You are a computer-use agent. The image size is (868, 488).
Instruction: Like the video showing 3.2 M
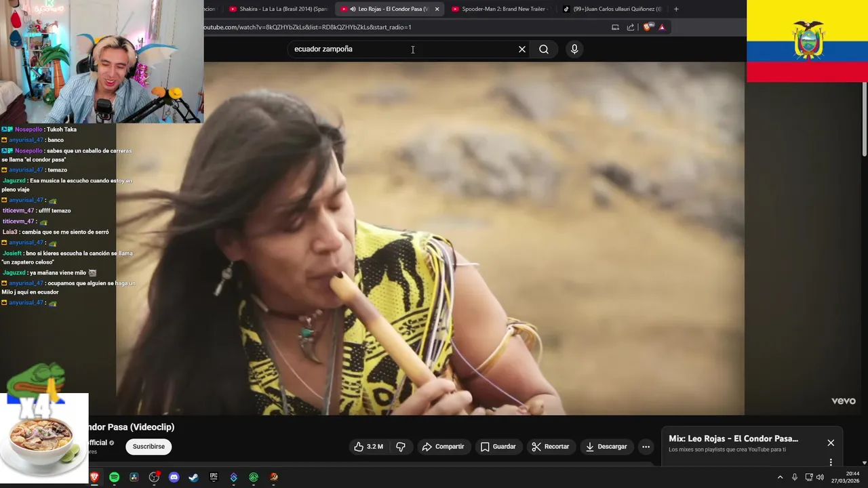point(368,447)
